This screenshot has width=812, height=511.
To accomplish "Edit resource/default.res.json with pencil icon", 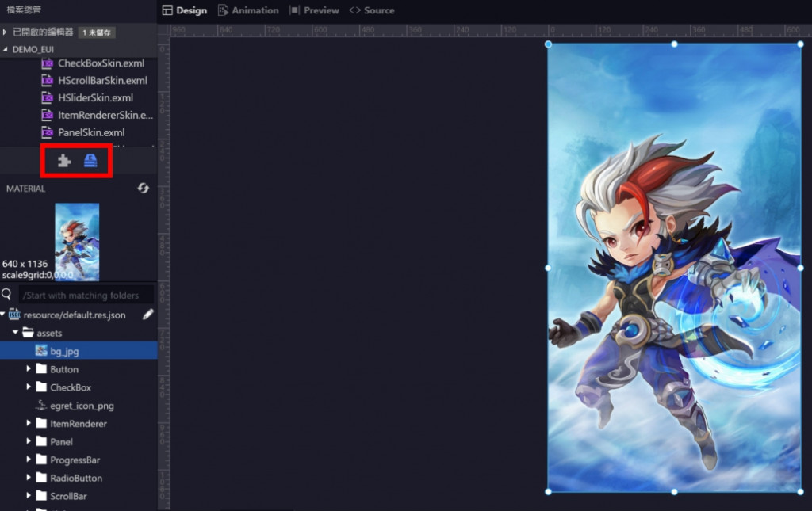I will point(148,314).
